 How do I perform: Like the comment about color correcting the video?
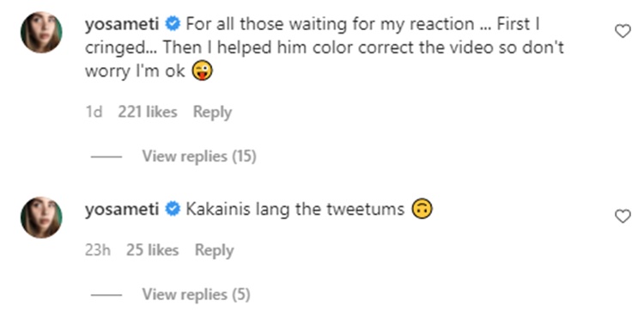(623, 31)
